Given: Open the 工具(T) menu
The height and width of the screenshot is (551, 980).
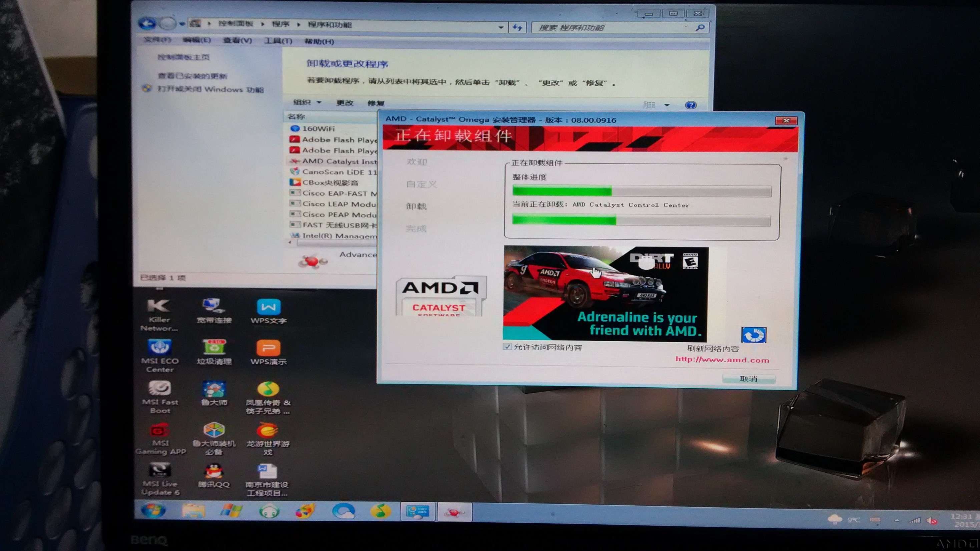Looking at the screenshot, I should [278, 41].
